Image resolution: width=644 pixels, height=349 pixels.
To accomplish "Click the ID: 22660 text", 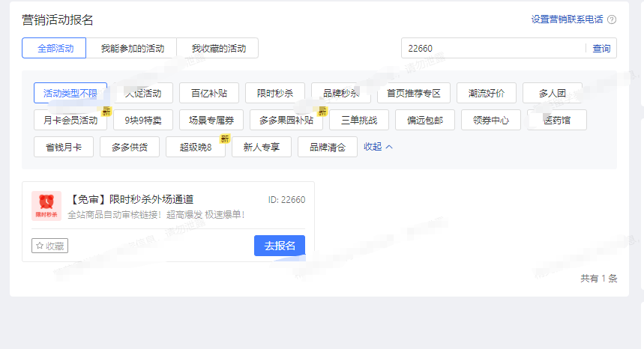I will click(x=286, y=200).
